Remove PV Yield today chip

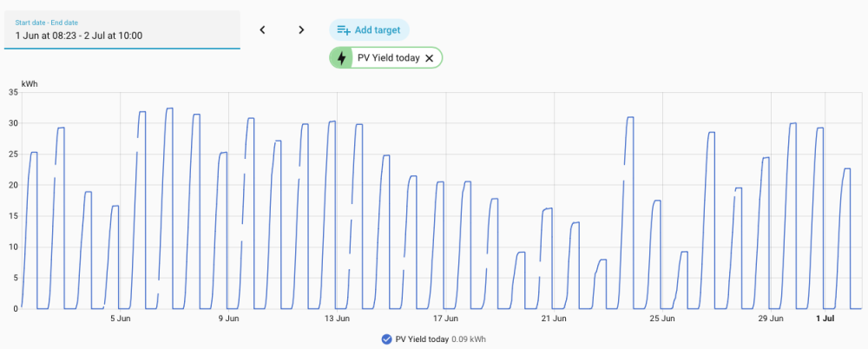429,58
